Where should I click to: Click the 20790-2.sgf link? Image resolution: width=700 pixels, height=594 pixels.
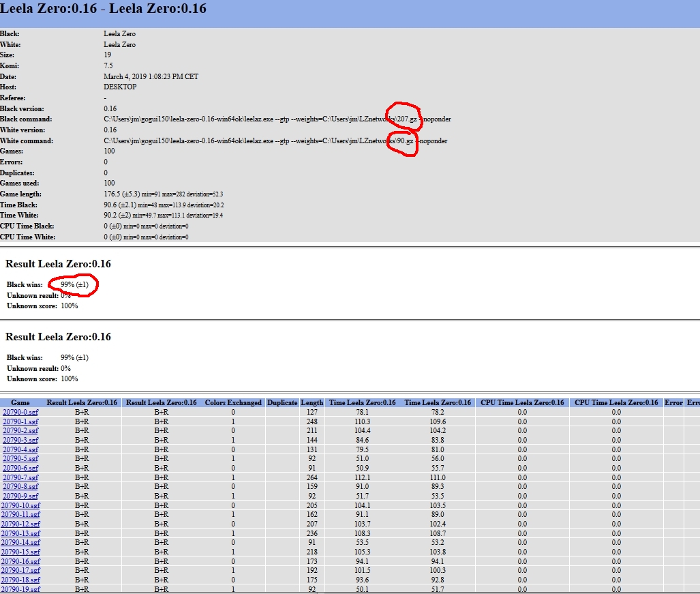click(x=20, y=431)
